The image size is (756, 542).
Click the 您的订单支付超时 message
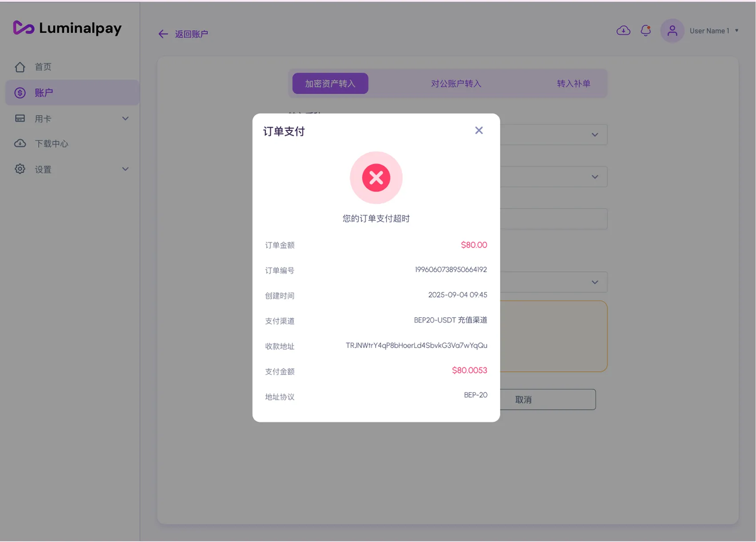376,219
